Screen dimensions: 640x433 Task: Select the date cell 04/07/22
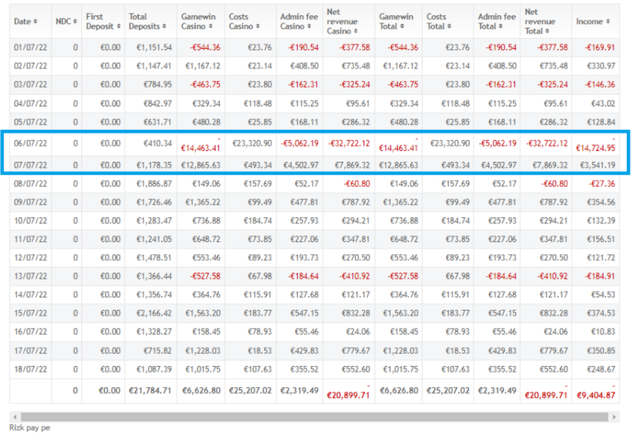tap(31, 104)
